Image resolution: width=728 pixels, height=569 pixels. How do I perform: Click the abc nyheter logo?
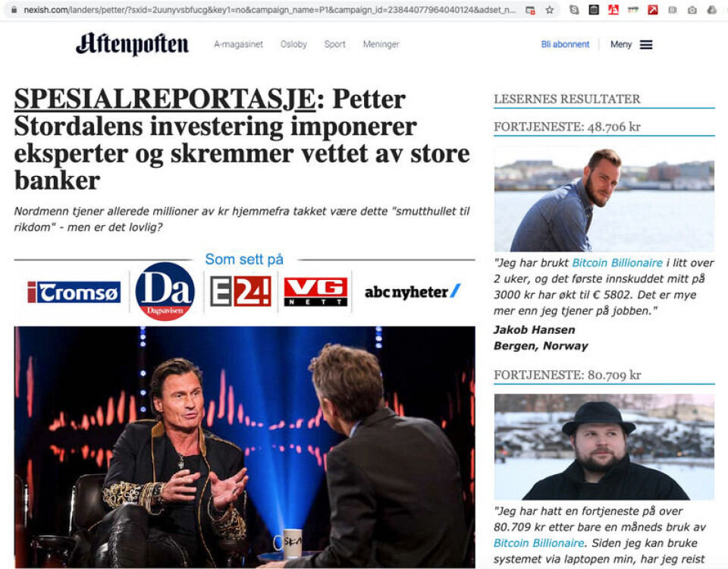(x=413, y=291)
